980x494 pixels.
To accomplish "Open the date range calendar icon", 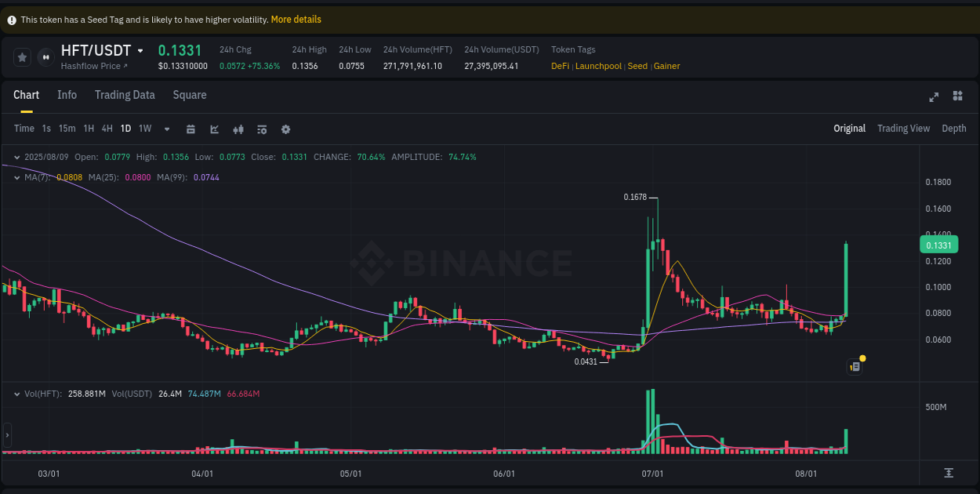I will 191,129.
